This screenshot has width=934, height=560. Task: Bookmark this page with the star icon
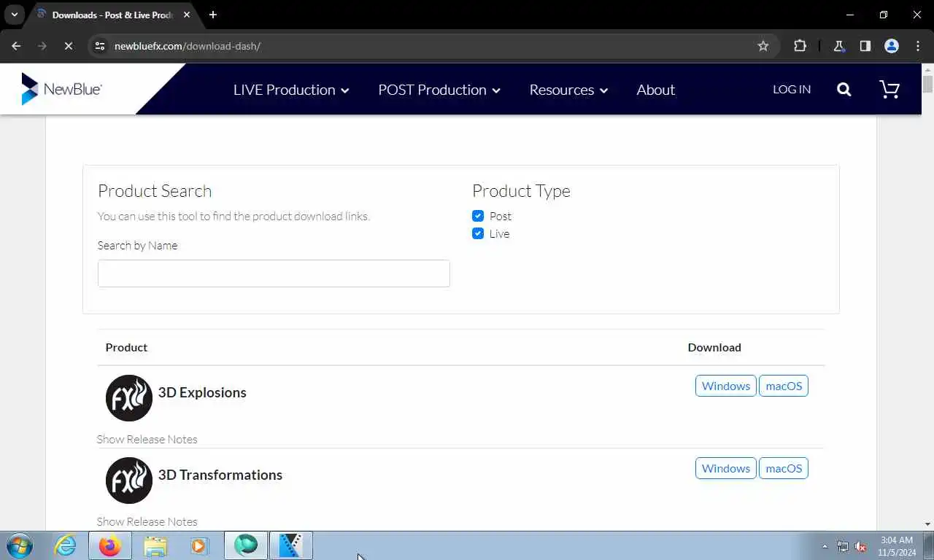763,46
